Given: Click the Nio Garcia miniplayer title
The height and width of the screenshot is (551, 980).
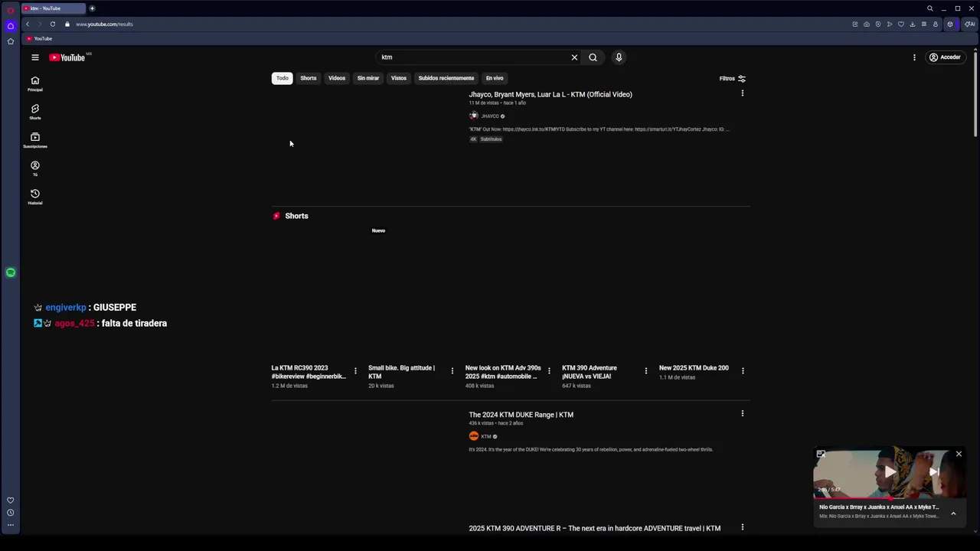Looking at the screenshot, I should point(879,507).
